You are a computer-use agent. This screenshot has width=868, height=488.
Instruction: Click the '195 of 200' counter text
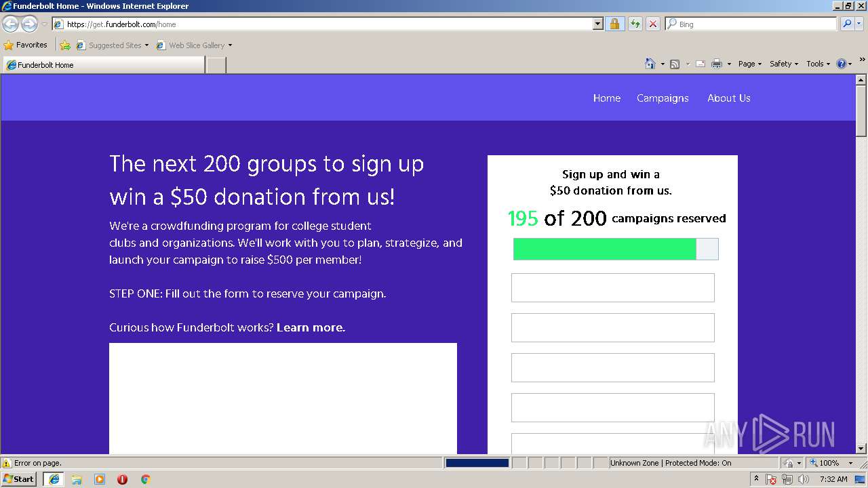pyautogui.click(x=557, y=218)
